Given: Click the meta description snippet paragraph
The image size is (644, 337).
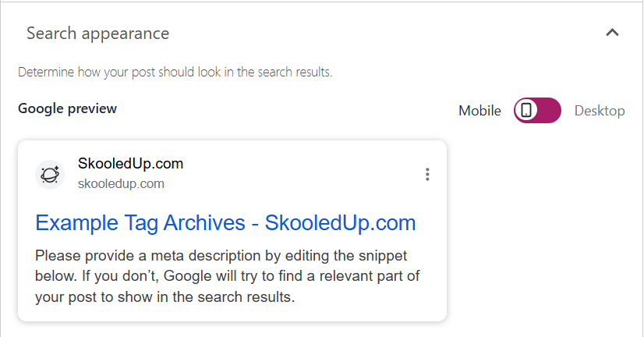Looking at the screenshot, I should (x=222, y=276).
